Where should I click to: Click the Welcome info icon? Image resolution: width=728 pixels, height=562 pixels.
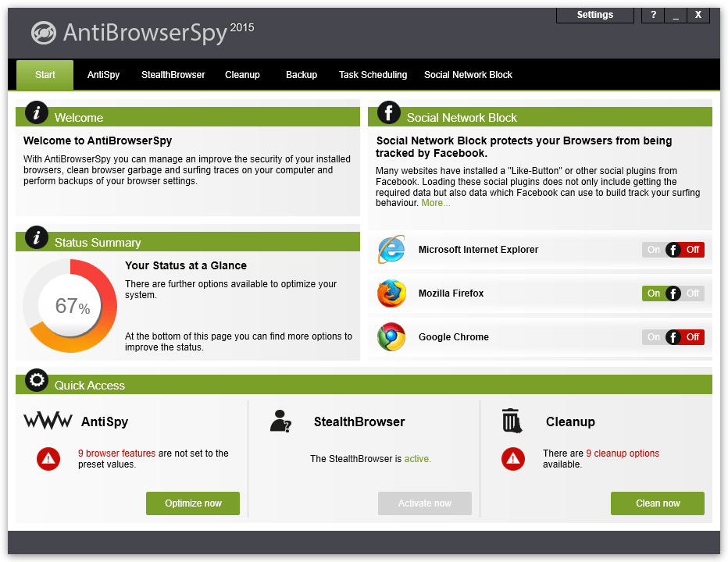point(37,112)
